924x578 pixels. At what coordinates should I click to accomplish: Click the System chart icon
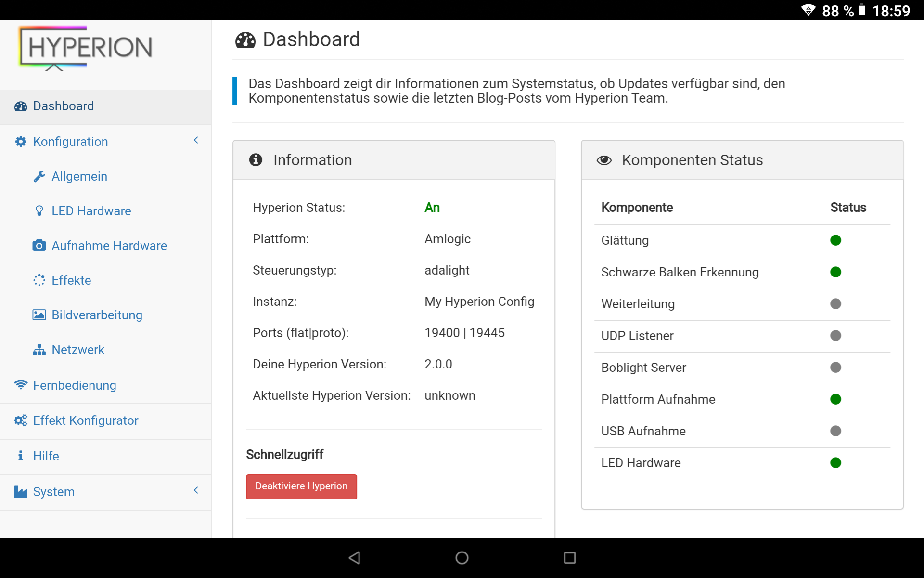coord(21,492)
